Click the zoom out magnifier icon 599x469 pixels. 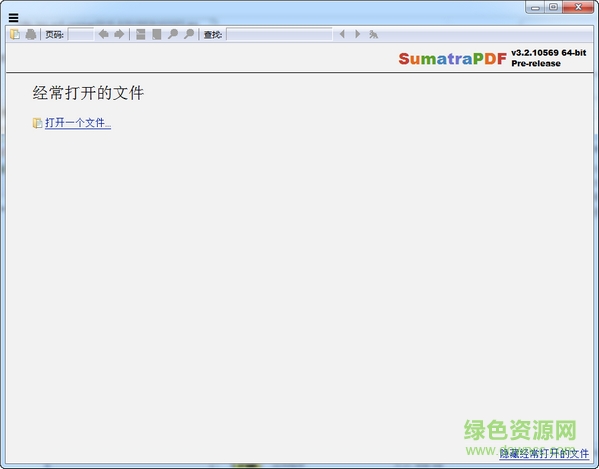(173, 34)
